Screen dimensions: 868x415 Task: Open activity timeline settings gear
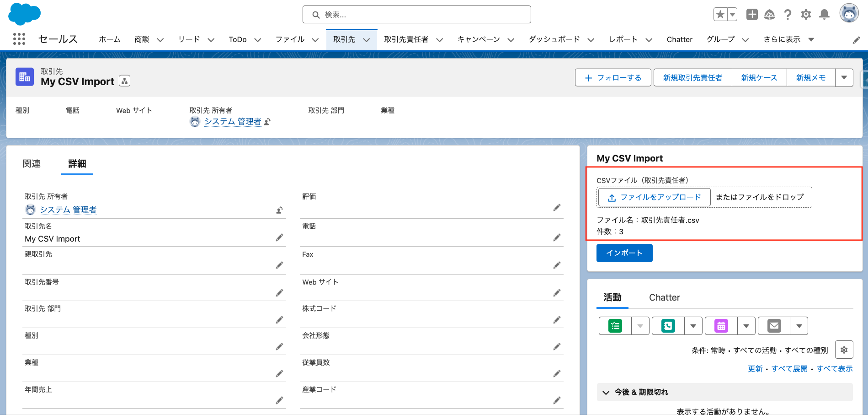coord(844,350)
